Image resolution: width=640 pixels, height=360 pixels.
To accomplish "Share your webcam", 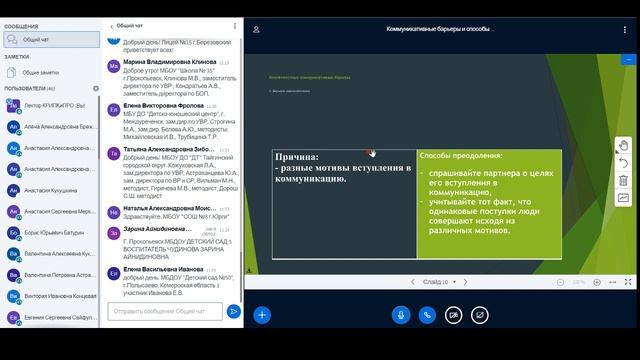I will (453, 315).
